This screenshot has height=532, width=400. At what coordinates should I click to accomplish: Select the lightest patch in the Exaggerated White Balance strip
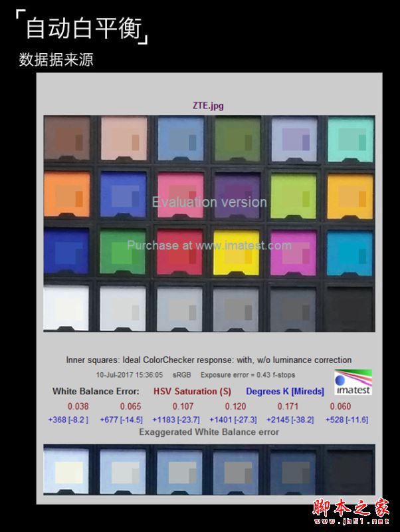[x=66, y=471]
